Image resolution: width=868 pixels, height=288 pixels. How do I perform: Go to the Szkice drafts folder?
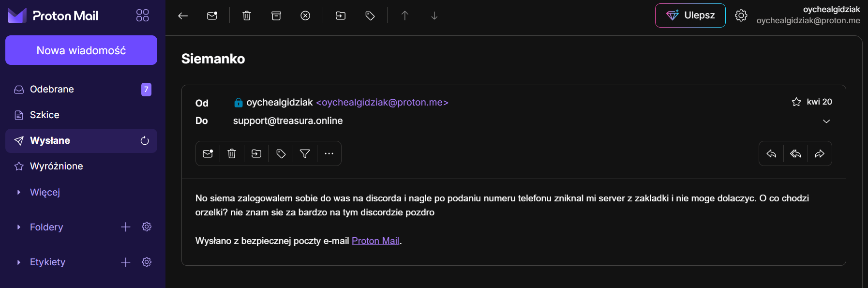pyautogui.click(x=45, y=115)
